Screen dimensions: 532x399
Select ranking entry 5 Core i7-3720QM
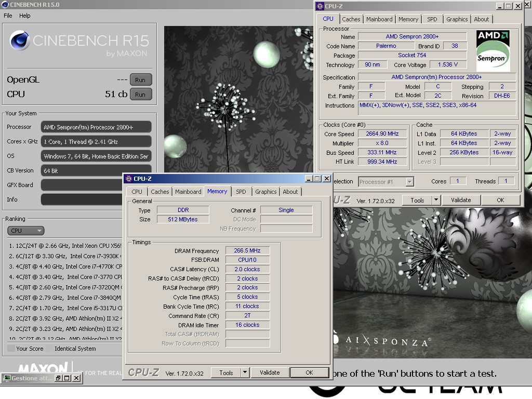(64, 287)
